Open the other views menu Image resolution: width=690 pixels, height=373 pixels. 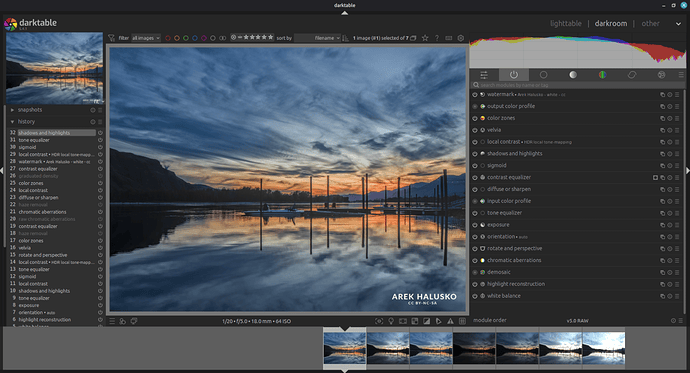coord(650,23)
